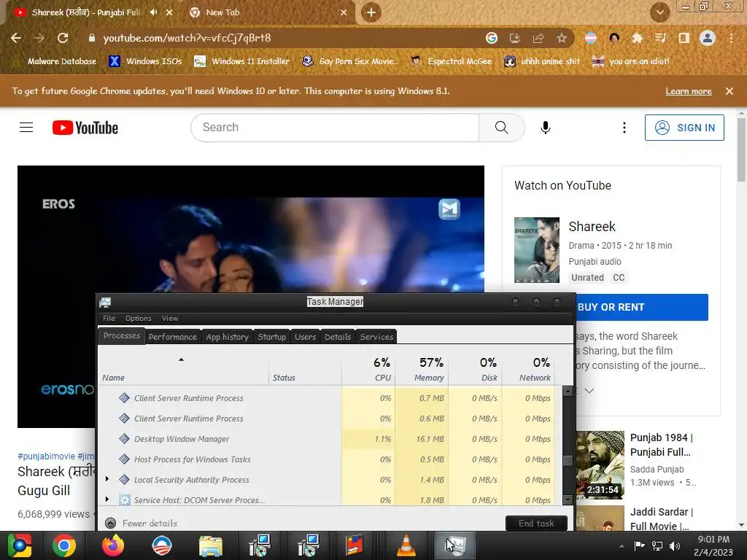This screenshot has height=560, width=747.
Task: Open Chrome profile avatar
Action: click(x=708, y=38)
